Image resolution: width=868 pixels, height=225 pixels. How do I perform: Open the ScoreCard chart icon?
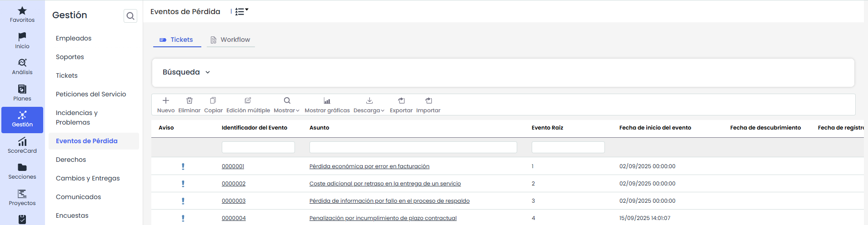click(x=22, y=142)
